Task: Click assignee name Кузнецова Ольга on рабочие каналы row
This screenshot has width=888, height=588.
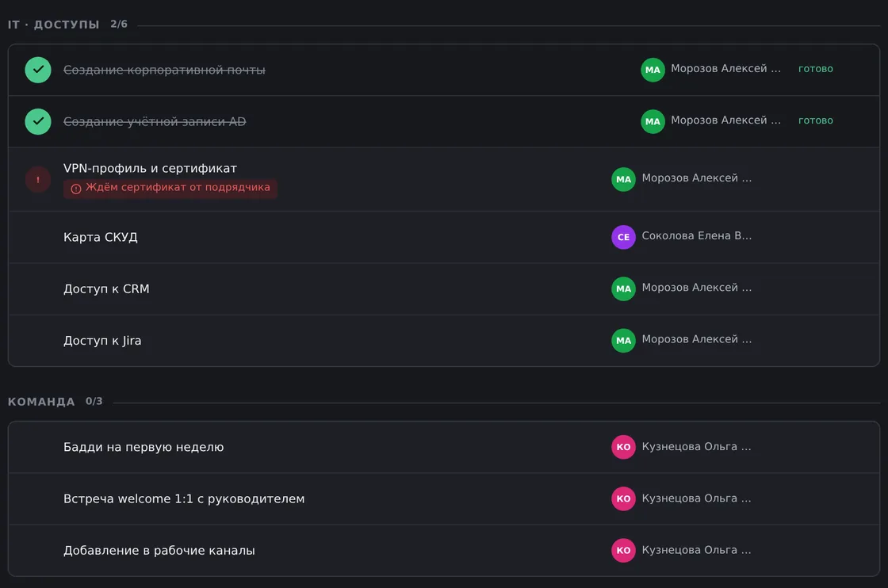Action: (697, 549)
